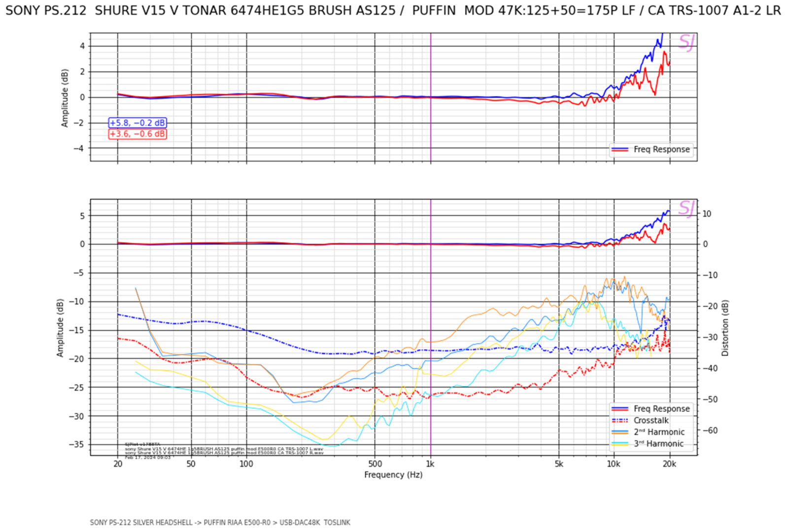Click the L.wav filename line inside the plot

(224, 449)
